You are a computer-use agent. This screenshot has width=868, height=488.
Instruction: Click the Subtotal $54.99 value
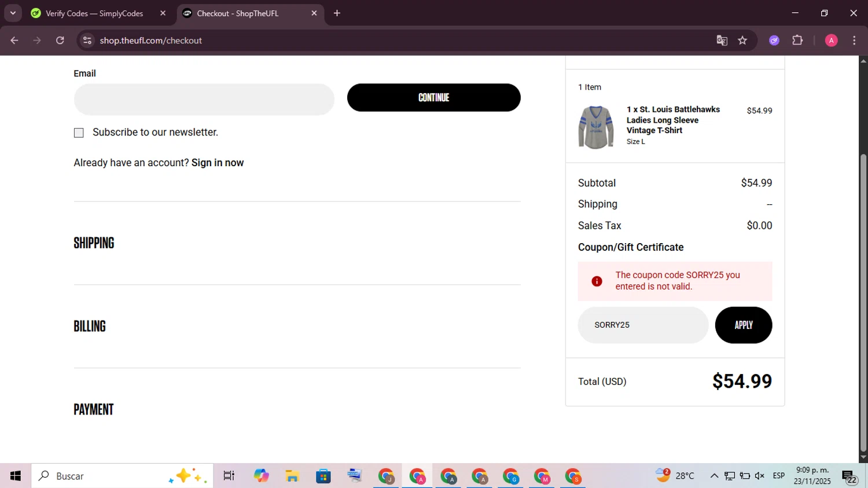pyautogui.click(x=756, y=183)
